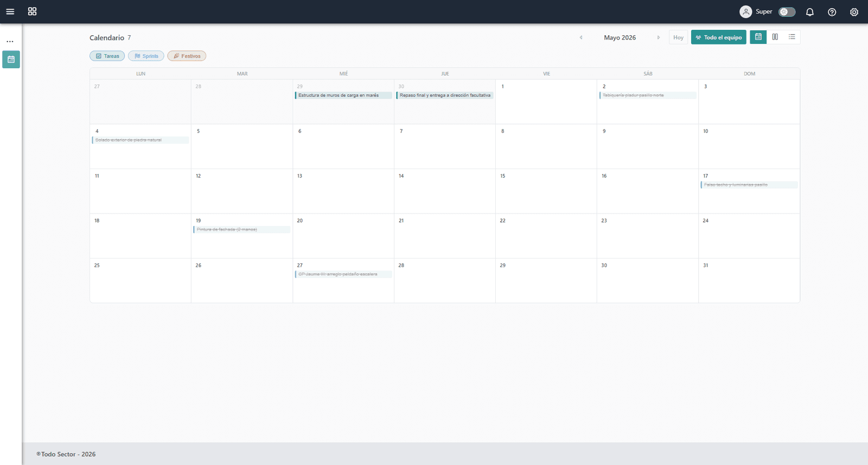Go to next month arrow
The width and height of the screenshot is (868, 465).
click(659, 37)
